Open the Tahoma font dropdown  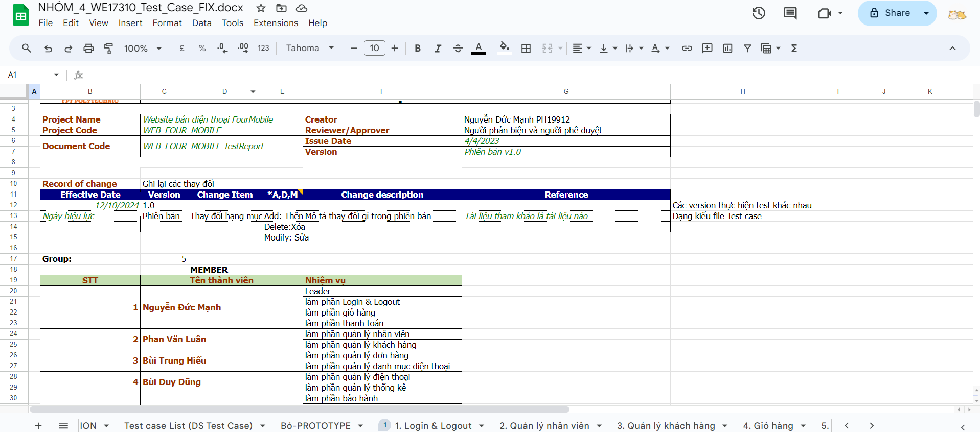(310, 49)
